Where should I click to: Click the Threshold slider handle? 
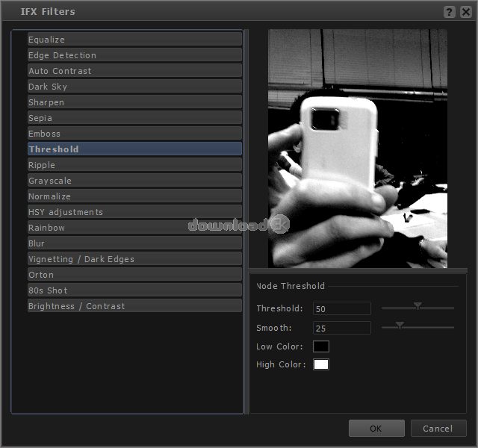click(418, 306)
